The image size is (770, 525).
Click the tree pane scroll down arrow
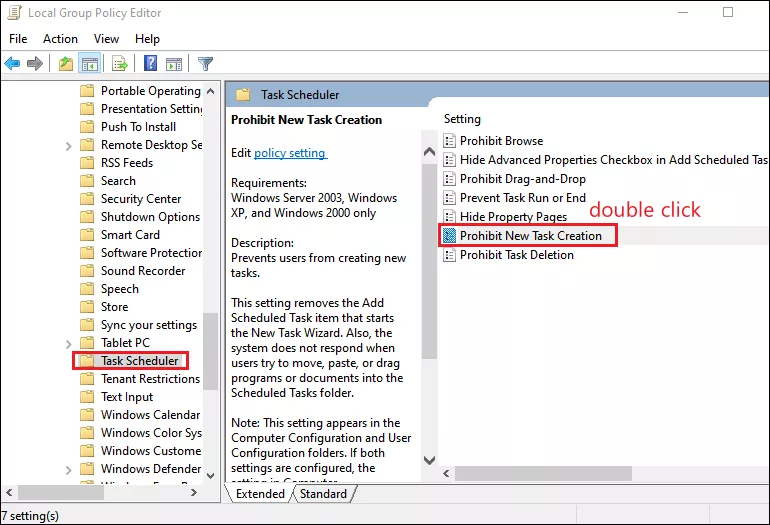211,475
